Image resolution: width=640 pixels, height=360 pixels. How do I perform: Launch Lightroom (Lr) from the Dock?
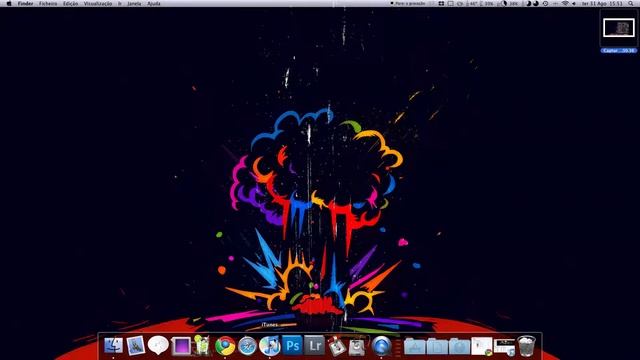pos(314,345)
